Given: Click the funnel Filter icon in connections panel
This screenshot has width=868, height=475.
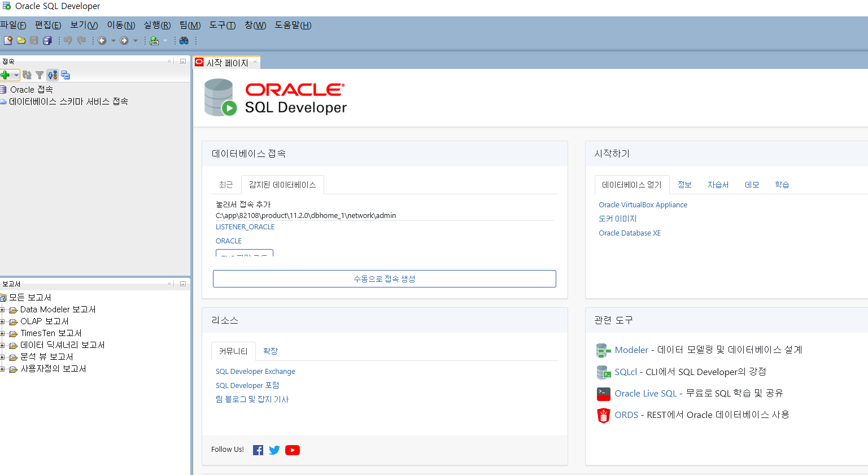Looking at the screenshot, I should [x=40, y=75].
